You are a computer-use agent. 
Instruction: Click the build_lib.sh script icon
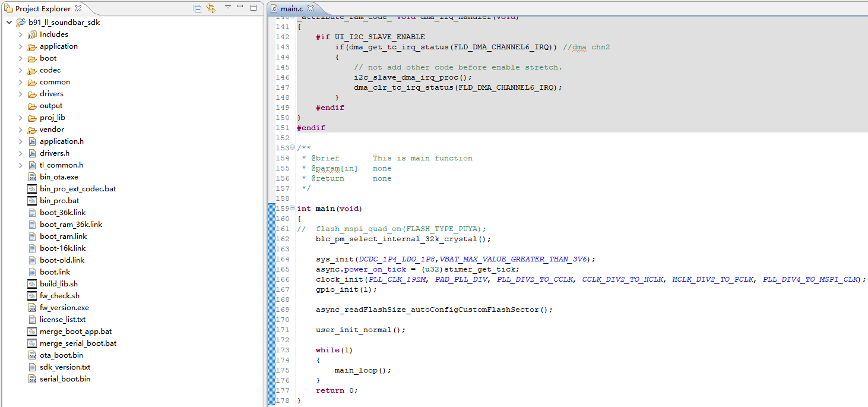point(32,284)
